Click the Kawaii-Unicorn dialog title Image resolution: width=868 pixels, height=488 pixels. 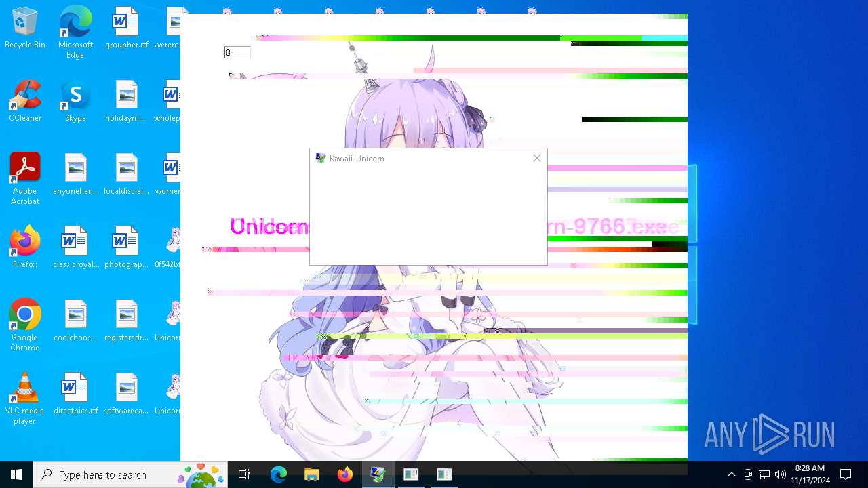coord(357,159)
